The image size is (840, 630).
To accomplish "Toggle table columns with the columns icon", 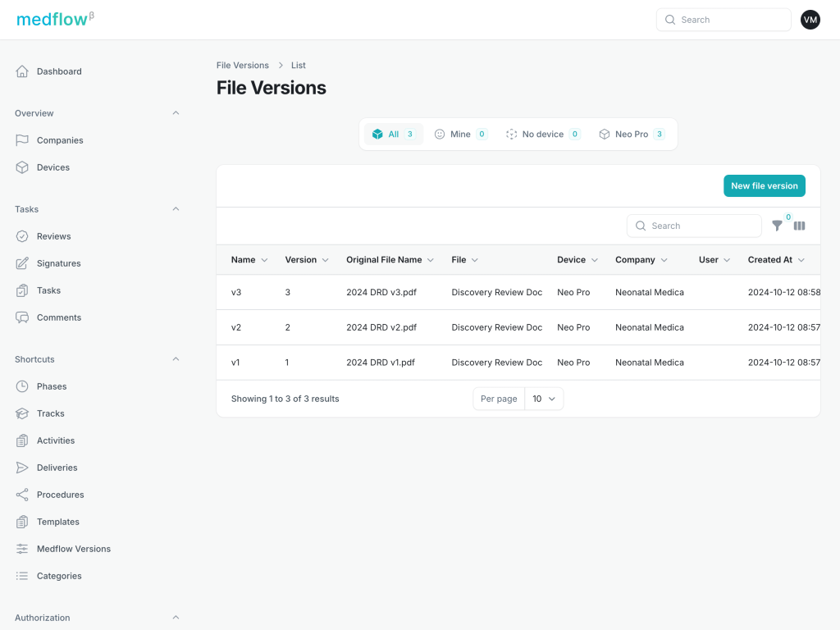I will 799,226.
